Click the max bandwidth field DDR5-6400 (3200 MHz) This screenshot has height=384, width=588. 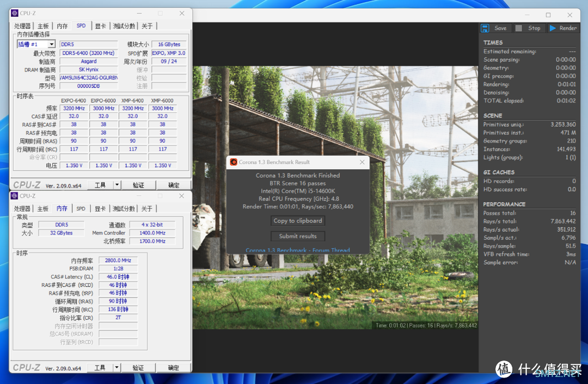(89, 53)
